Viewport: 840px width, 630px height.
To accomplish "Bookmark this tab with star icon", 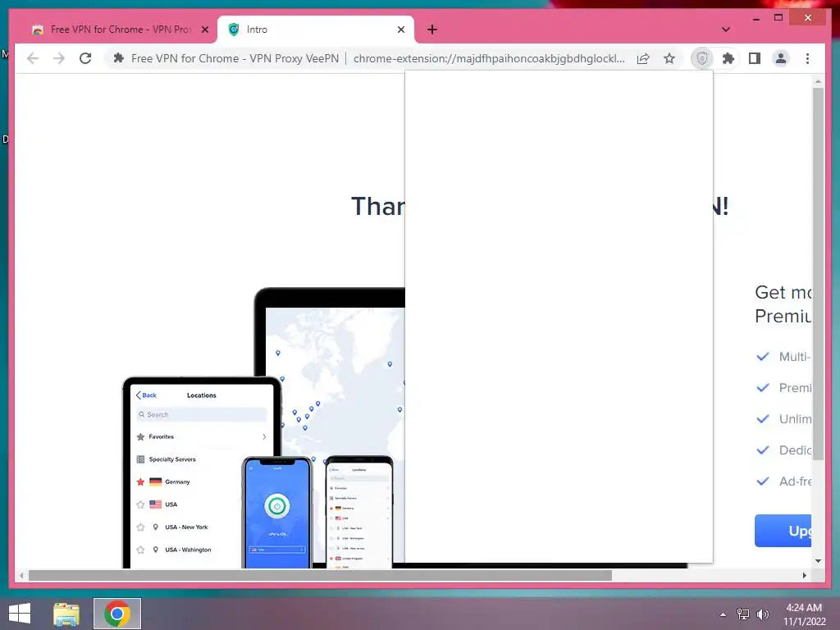I will pyautogui.click(x=669, y=58).
